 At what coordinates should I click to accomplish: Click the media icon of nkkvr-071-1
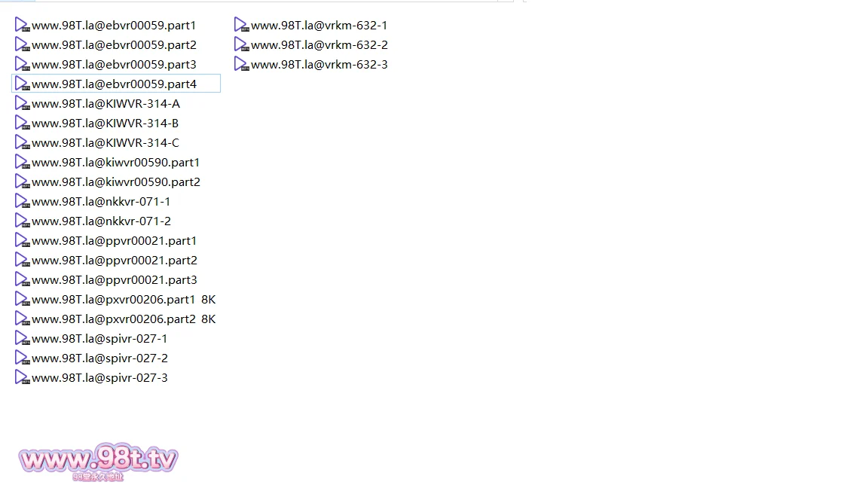[x=22, y=202]
